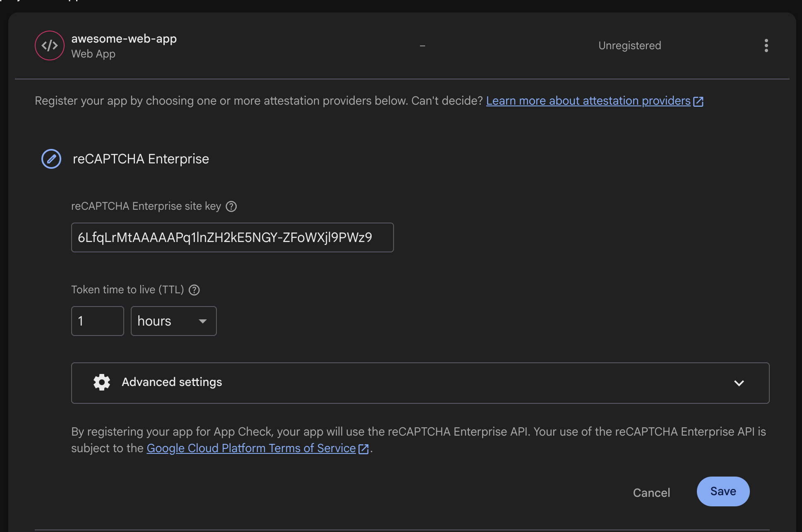
Task: Open Learn more about attestation providers link
Action: (x=588, y=101)
